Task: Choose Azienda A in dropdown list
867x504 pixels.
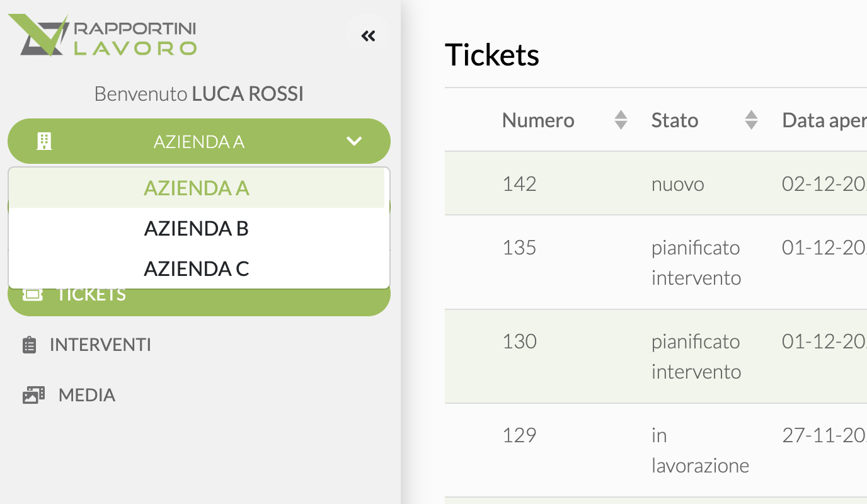Action: click(197, 188)
